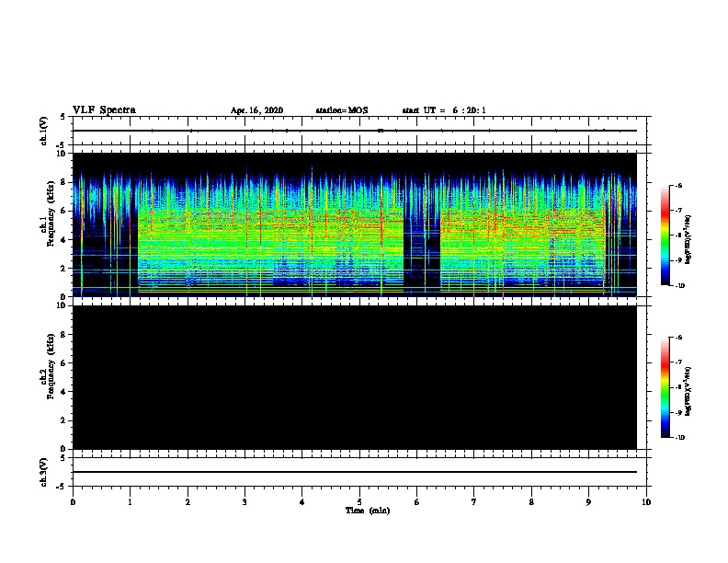
Task: Click the time axis tick label "3"
Action: (x=245, y=502)
